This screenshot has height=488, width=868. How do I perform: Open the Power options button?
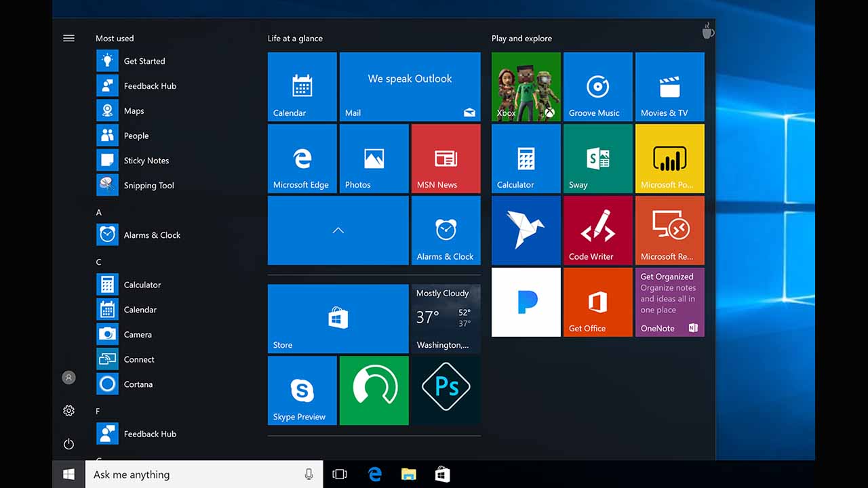tap(68, 444)
